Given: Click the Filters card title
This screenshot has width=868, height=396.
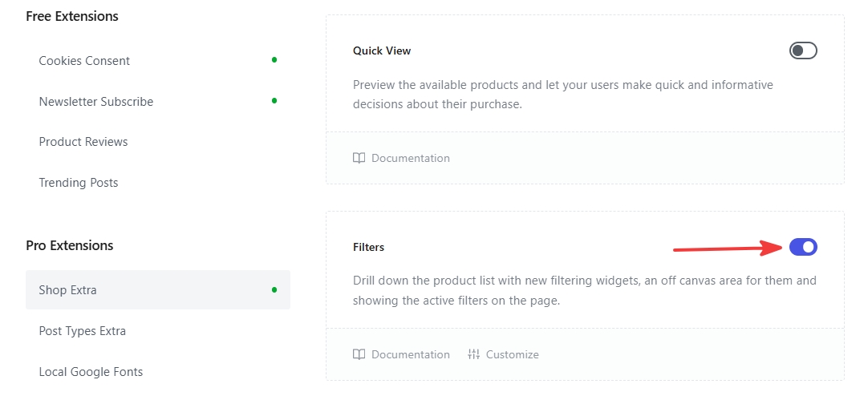Looking at the screenshot, I should click(x=369, y=247).
